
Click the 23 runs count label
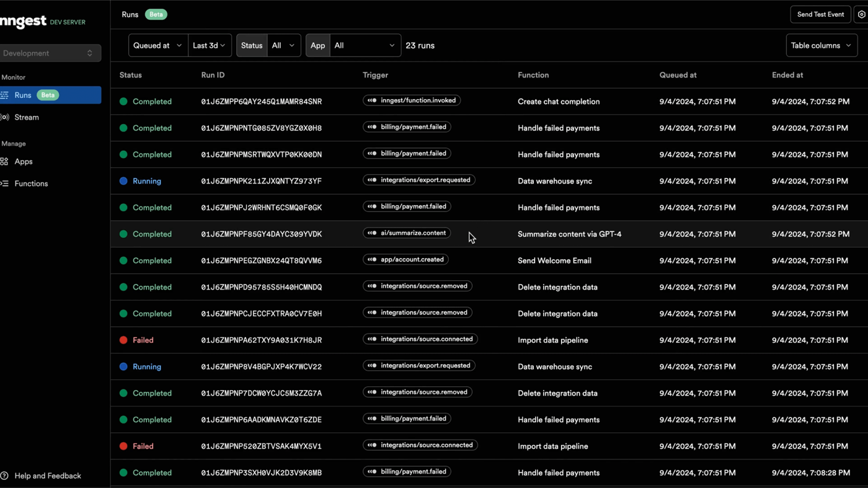(420, 45)
